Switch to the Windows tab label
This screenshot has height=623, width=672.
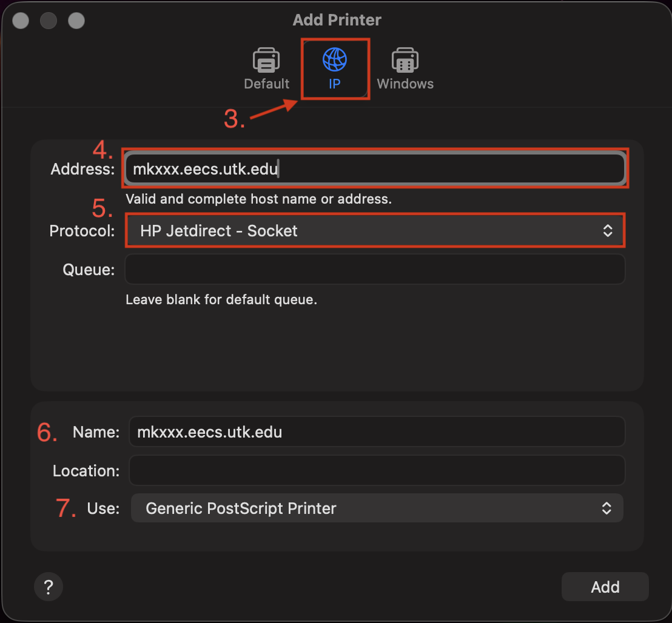pyautogui.click(x=405, y=84)
